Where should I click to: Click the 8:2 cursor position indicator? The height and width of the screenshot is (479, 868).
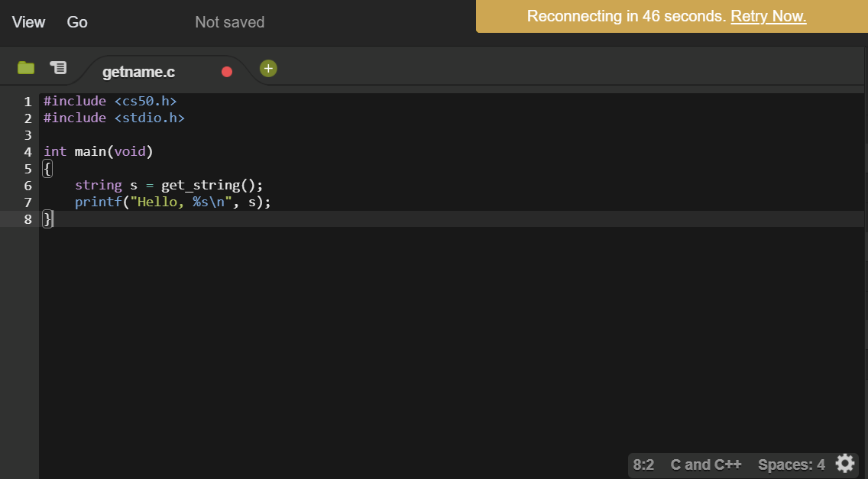point(643,464)
